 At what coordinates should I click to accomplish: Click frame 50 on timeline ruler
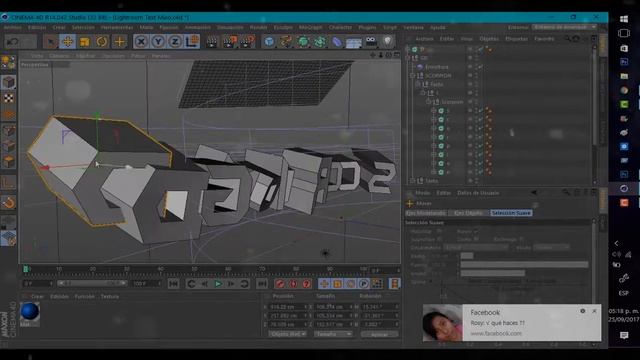coord(194,269)
